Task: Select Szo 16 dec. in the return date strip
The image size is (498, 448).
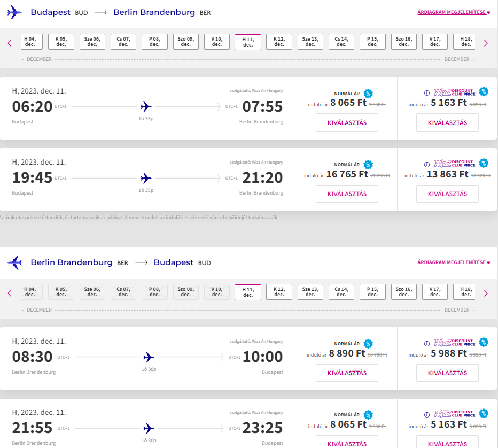Action: pyautogui.click(x=403, y=292)
